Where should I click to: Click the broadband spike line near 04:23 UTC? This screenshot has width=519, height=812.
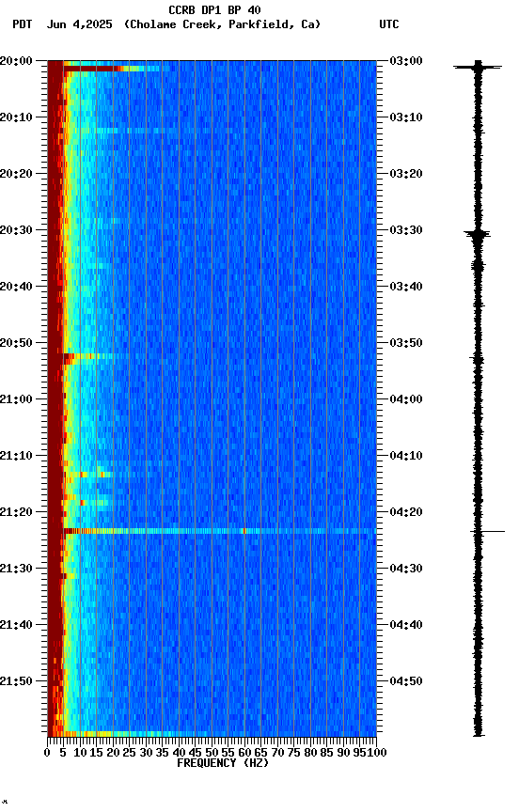[x=220, y=531]
